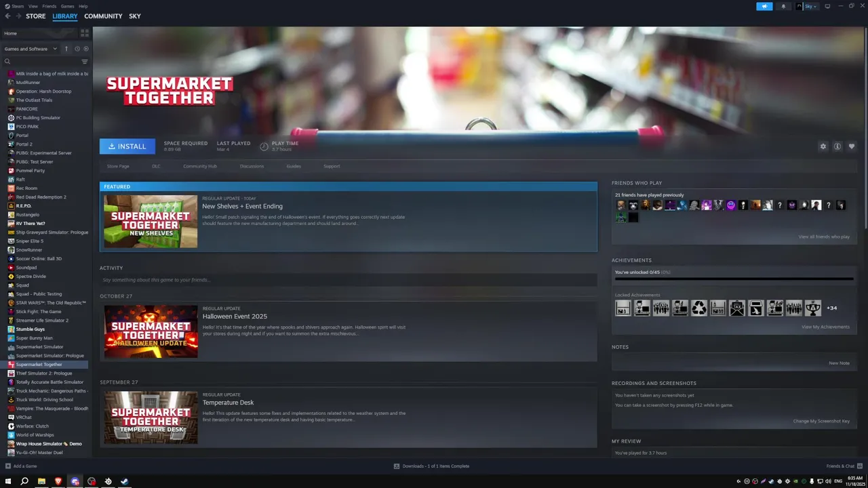Expand Games and Software dropdown
The height and width of the screenshot is (488, 868).
pyautogui.click(x=31, y=49)
